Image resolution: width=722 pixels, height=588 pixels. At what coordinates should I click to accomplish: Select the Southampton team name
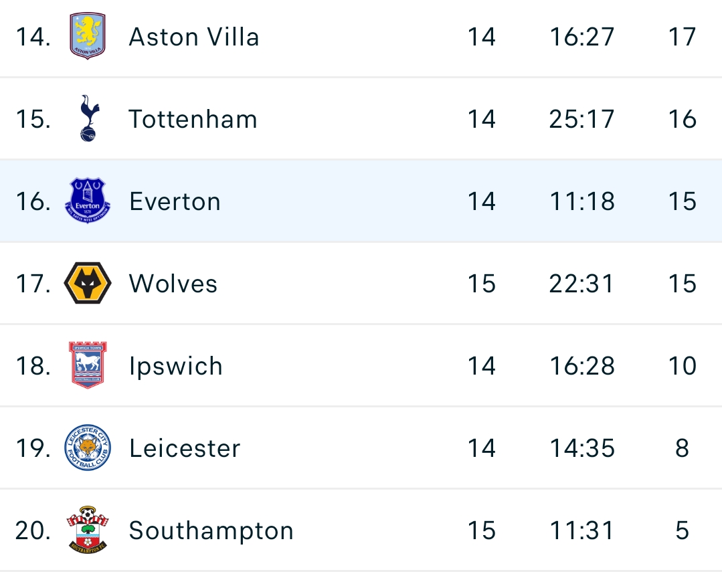point(211,531)
